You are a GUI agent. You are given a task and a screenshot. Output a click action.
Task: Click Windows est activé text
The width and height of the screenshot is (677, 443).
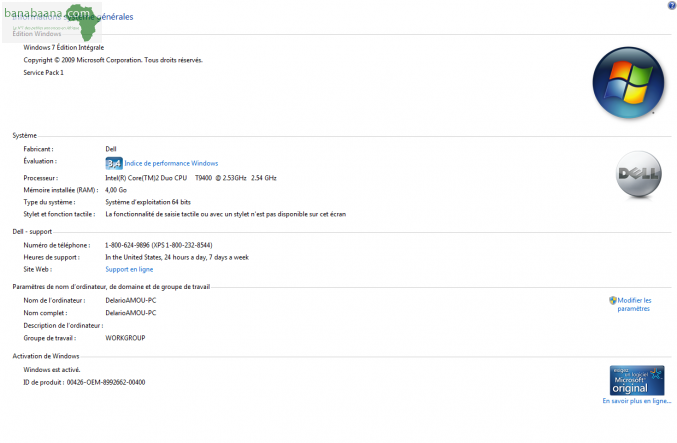tap(52, 370)
